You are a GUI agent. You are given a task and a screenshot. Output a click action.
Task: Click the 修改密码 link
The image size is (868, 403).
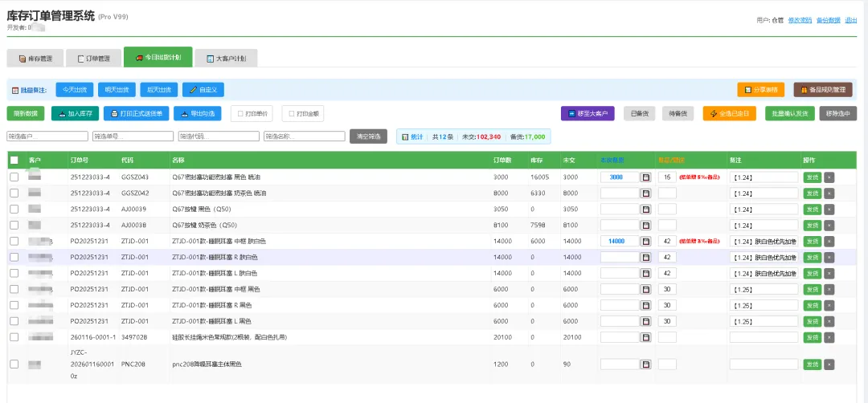tap(800, 20)
